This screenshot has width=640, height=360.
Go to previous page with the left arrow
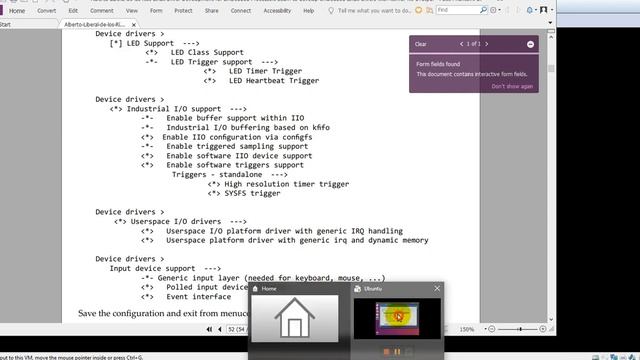pos(220,329)
